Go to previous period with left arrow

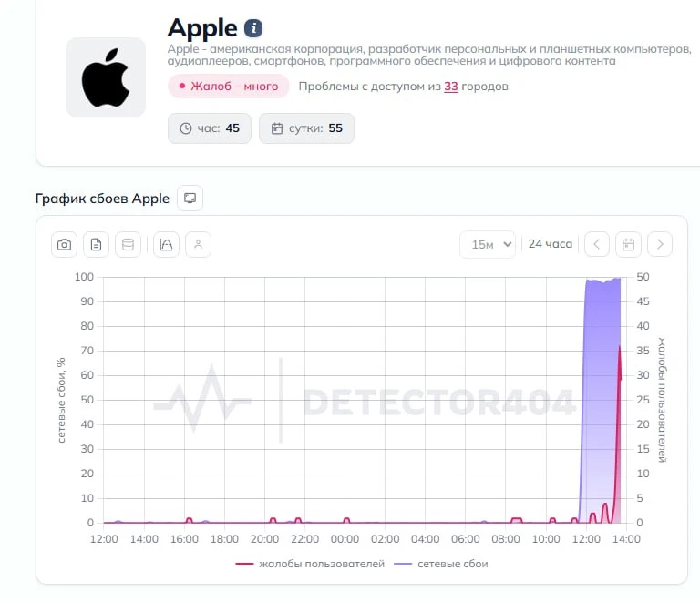coord(596,244)
